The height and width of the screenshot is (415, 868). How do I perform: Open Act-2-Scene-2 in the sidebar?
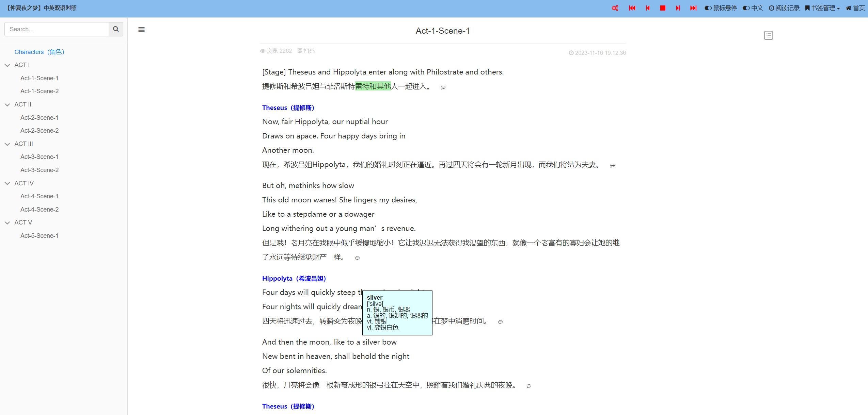(x=40, y=130)
